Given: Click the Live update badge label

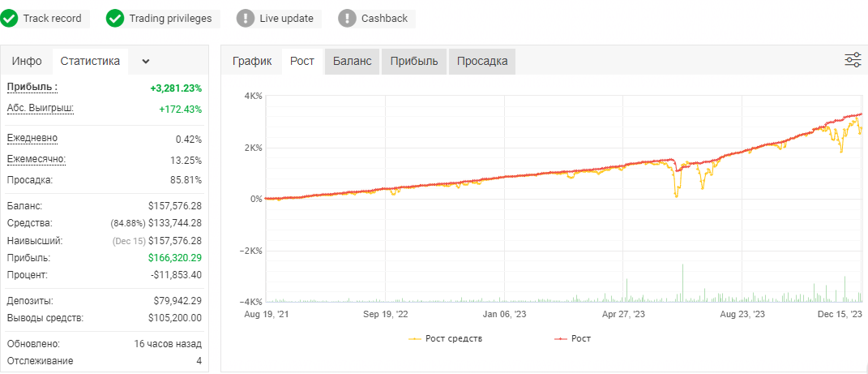Looking at the screenshot, I should (287, 19).
